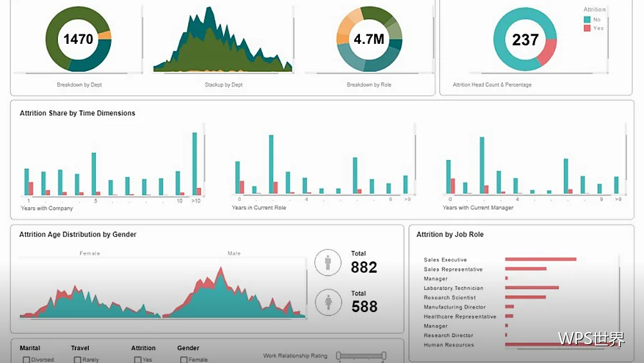Image resolution: width=644 pixels, height=363 pixels.
Task: Click the Years with Company axis label
Action: [47, 208]
